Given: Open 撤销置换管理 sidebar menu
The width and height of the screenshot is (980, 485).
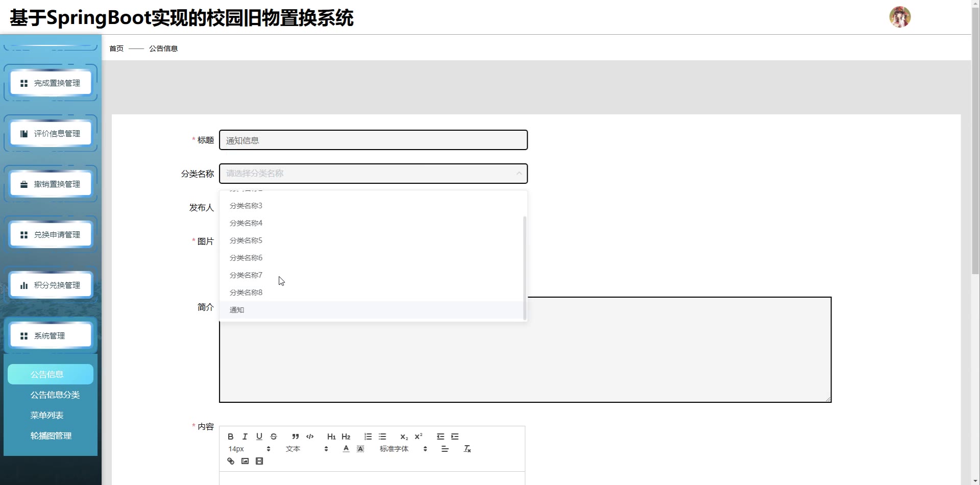Looking at the screenshot, I should tap(51, 184).
